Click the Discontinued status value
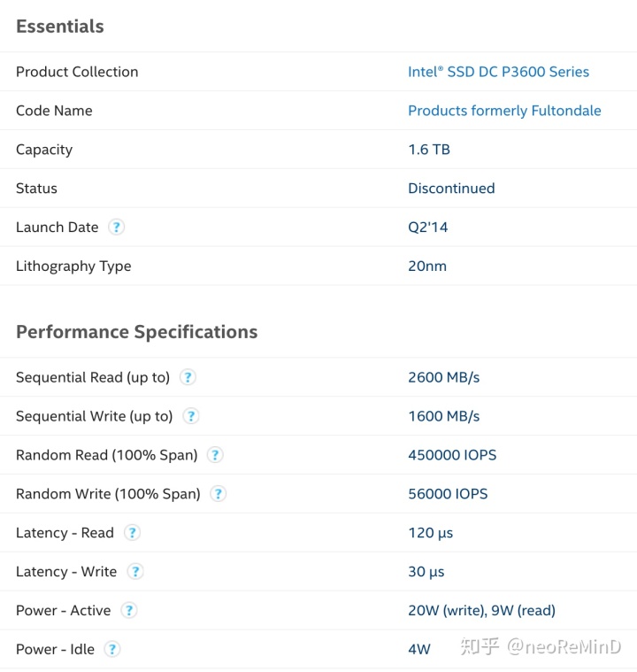637x672 pixels. point(451,189)
